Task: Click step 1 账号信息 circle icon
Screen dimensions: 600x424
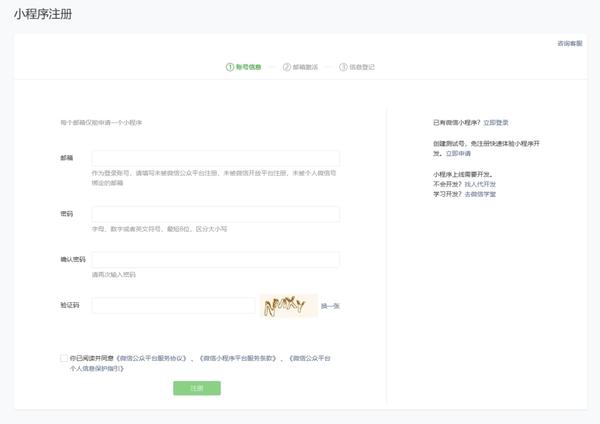Action: point(230,67)
